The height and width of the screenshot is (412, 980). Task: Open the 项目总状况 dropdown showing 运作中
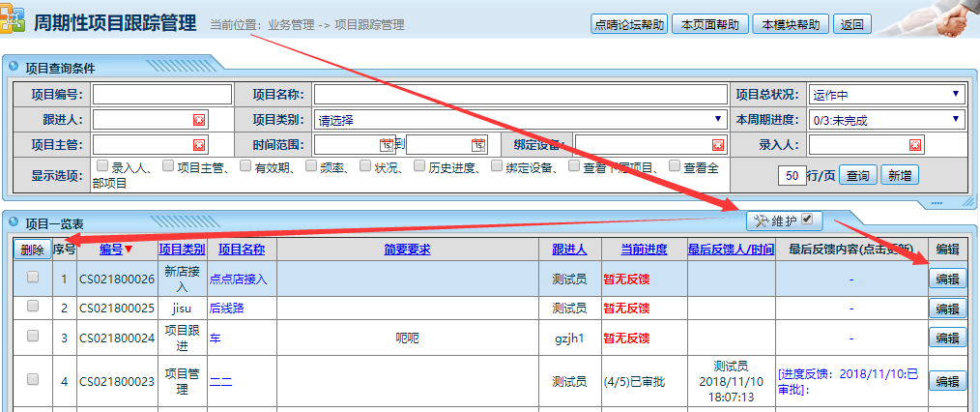pos(886,95)
